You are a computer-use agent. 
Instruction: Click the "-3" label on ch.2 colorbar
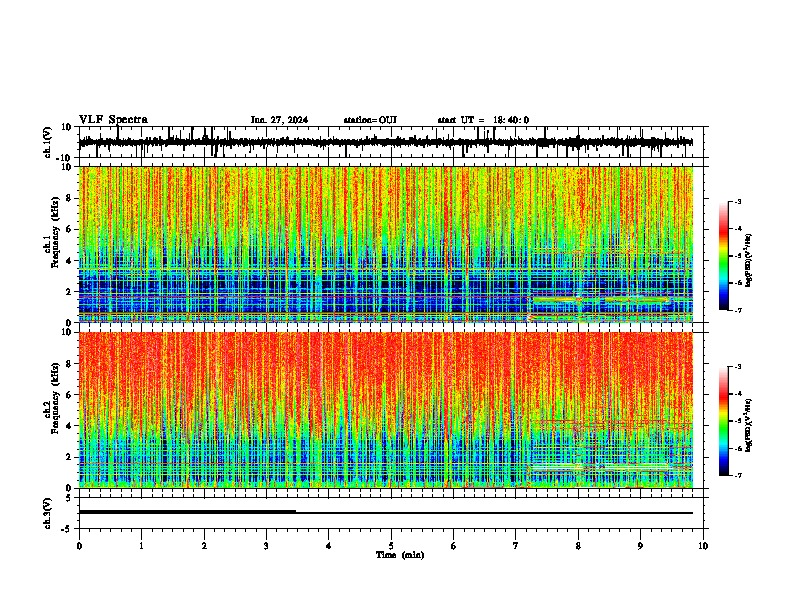(x=738, y=367)
